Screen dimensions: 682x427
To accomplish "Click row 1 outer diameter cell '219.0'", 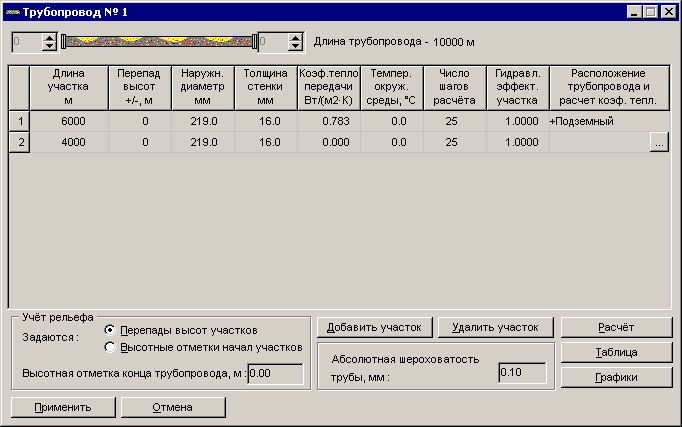I will (x=203, y=121).
